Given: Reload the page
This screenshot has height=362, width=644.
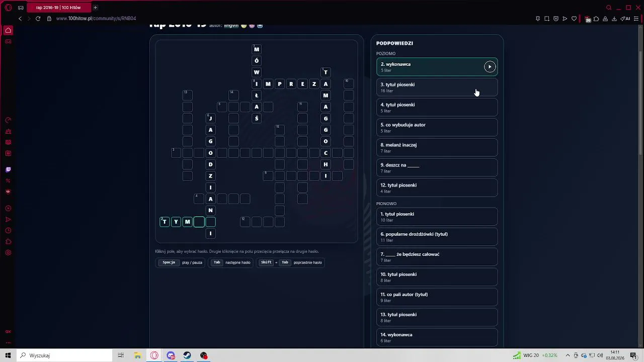Looking at the screenshot, I should [38, 19].
